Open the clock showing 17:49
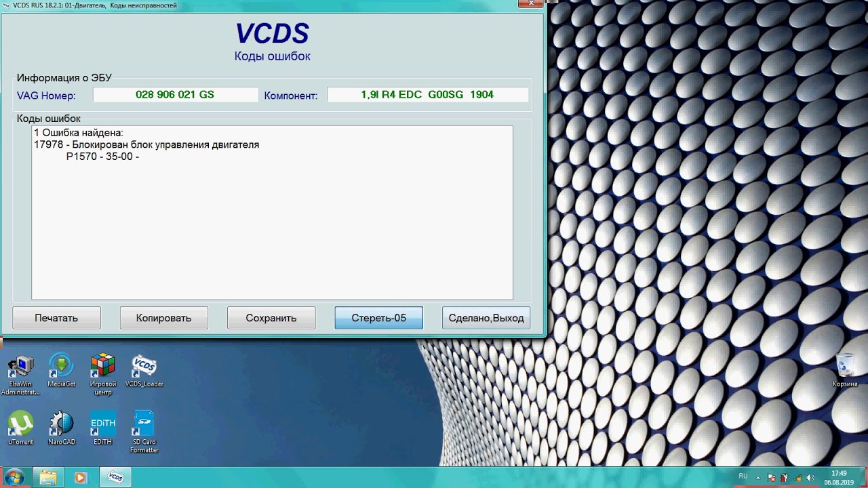The image size is (868, 488). (839, 478)
